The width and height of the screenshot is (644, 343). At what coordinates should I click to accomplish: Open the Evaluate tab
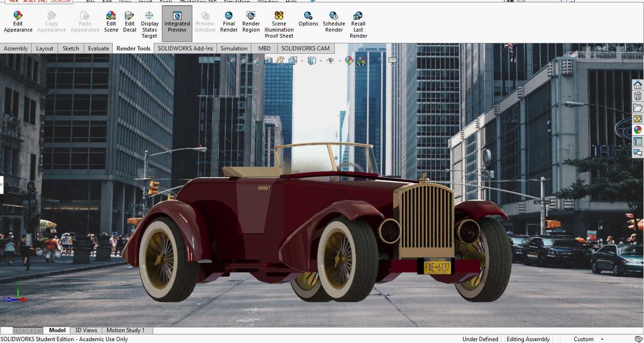pos(99,49)
